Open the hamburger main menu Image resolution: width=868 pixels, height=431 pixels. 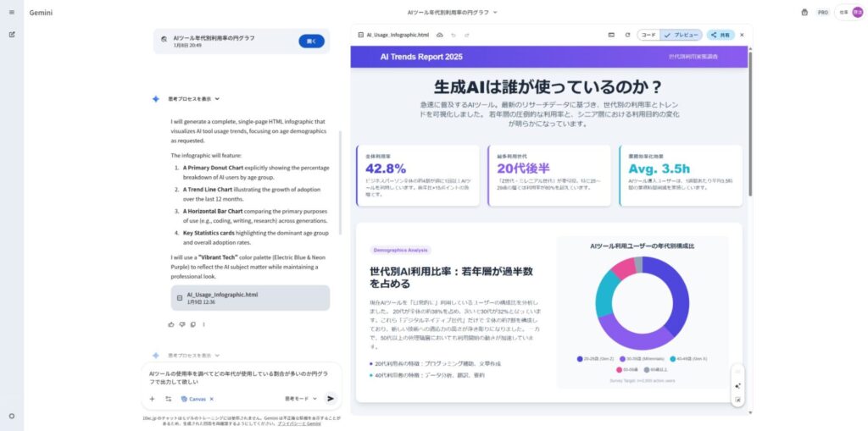(x=12, y=12)
